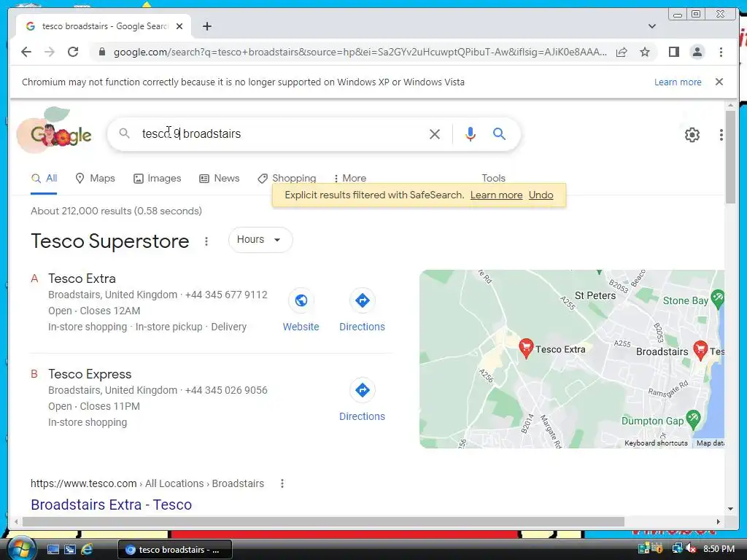Open Learn more in Chromium warning
Image resolution: width=747 pixels, height=560 pixels.
click(678, 82)
